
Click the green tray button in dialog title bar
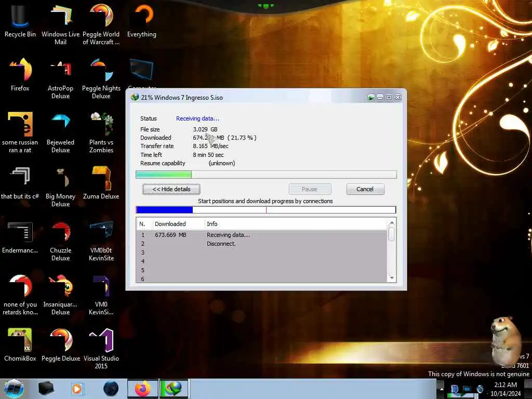click(371, 98)
